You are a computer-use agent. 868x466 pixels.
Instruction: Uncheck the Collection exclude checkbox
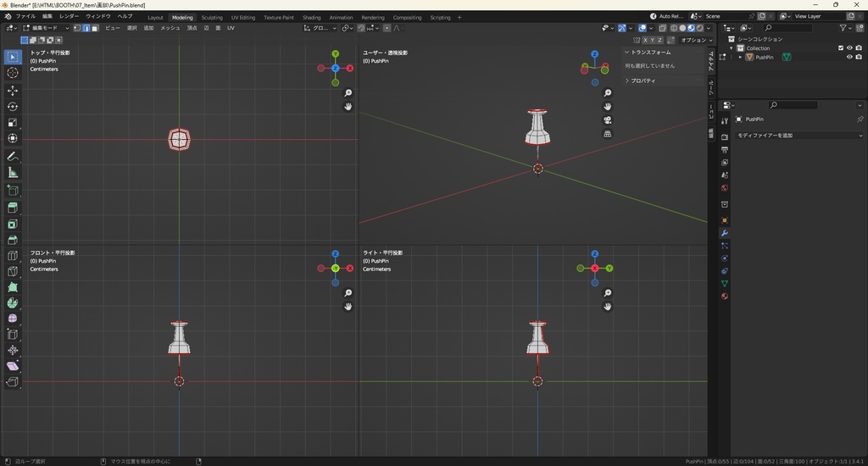tap(841, 48)
